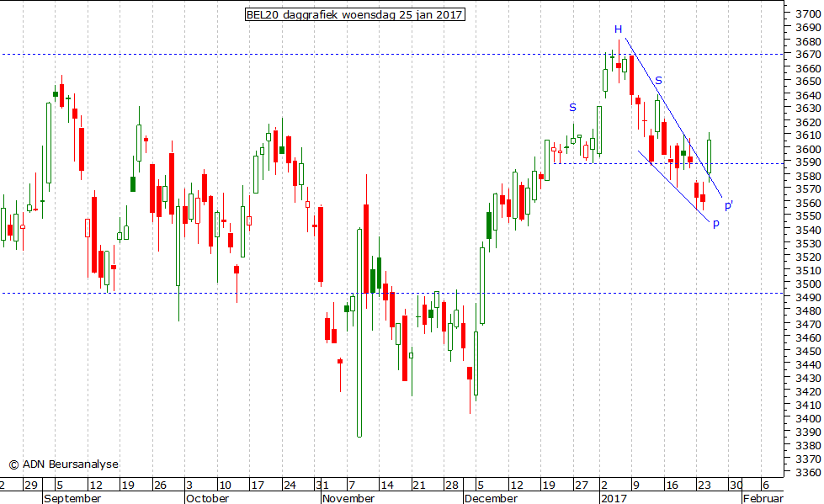Click the date label '21' in November
The image size is (824, 504).
tap(419, 485)
